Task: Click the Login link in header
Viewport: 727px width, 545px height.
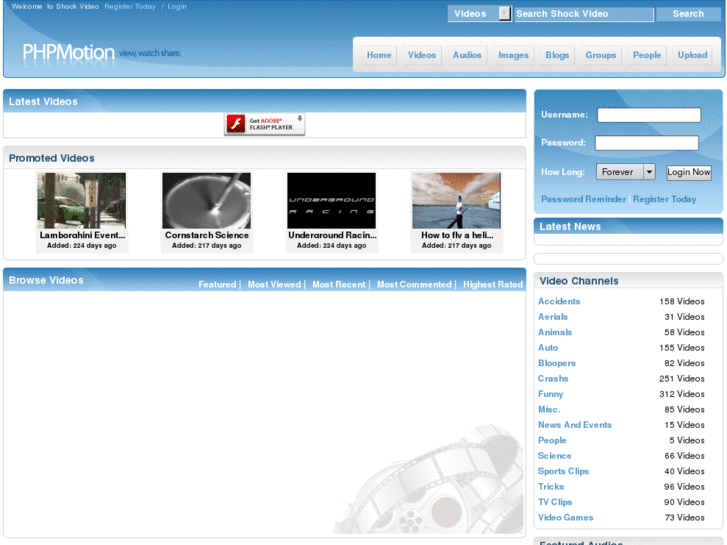Action: 177,6
